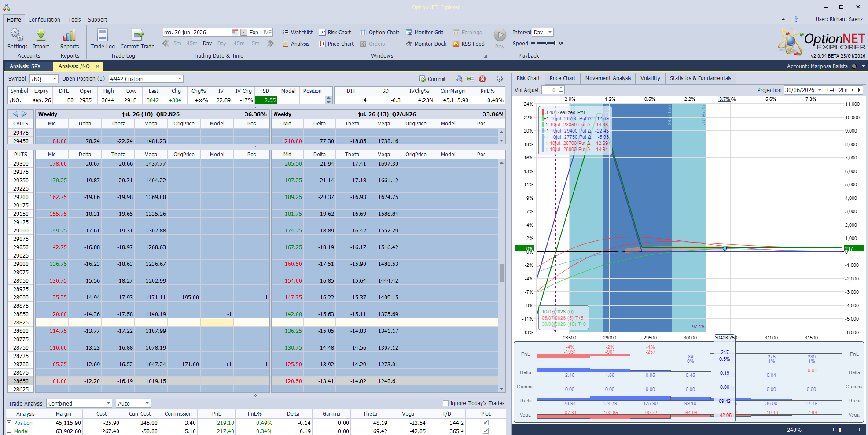The height and width of the screenshot is (435, 868).
Task: Open the Configuration menu tab
Action: pyautogui.click(x=44, y=19)
